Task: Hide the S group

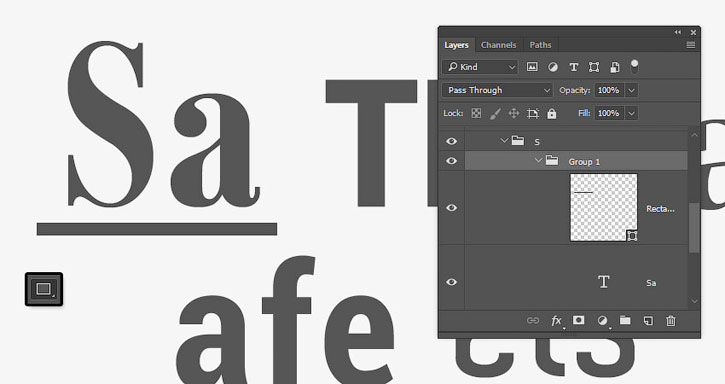Action: [452, 141]
